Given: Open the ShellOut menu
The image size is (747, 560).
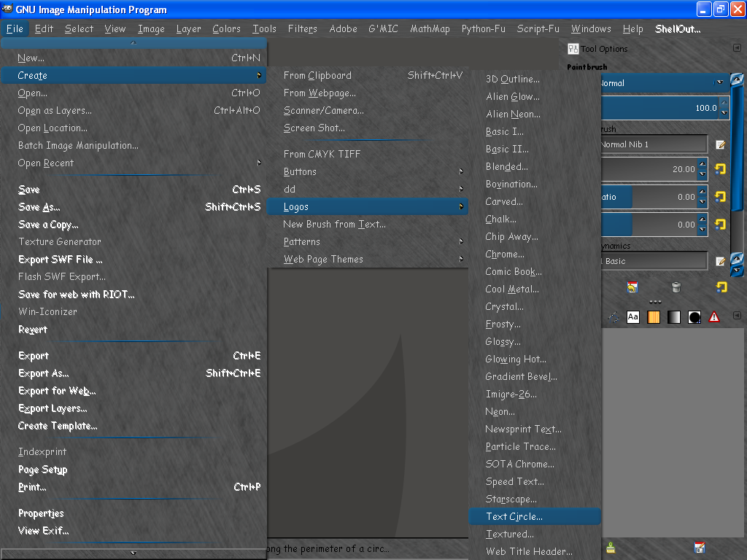Looking at the screenshot, I should [678, 28].
